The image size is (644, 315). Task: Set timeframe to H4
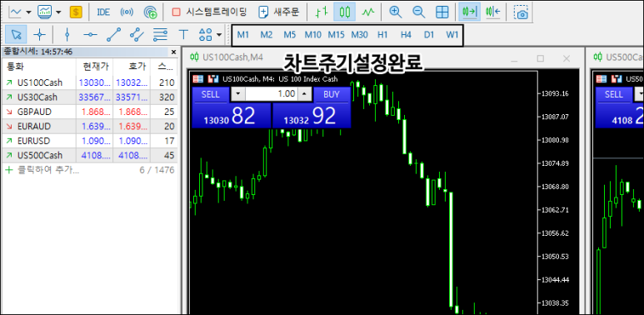406,35
